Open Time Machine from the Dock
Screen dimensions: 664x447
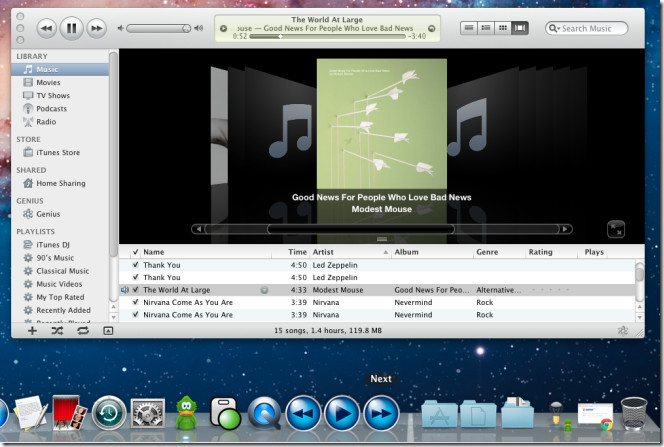(x=109, y=413)
